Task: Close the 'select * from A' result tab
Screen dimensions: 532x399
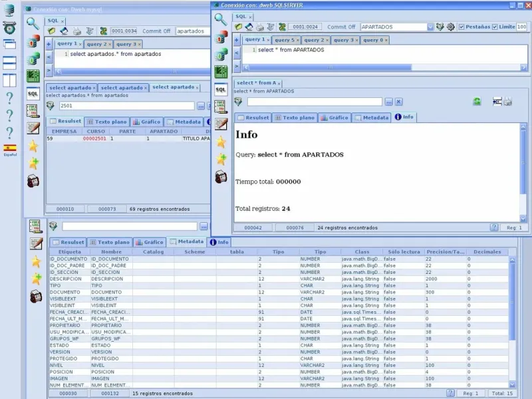Action: [279, 84]
